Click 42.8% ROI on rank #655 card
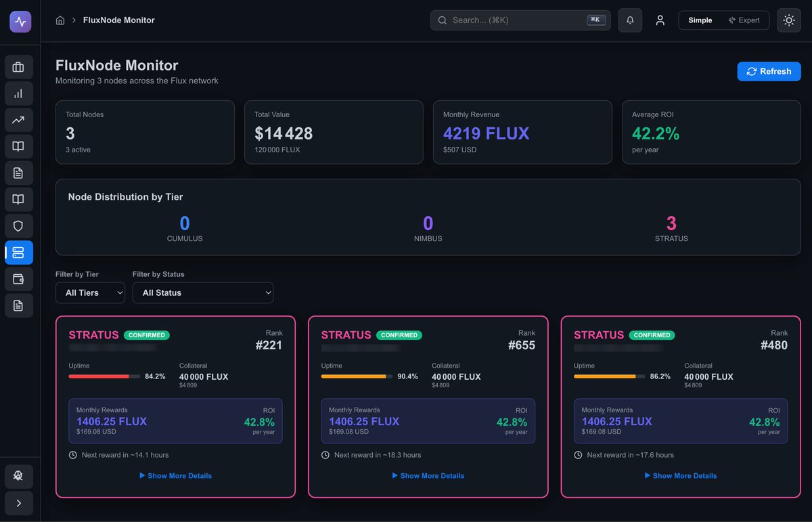812x522 pixels. click(x=512, y=422)
